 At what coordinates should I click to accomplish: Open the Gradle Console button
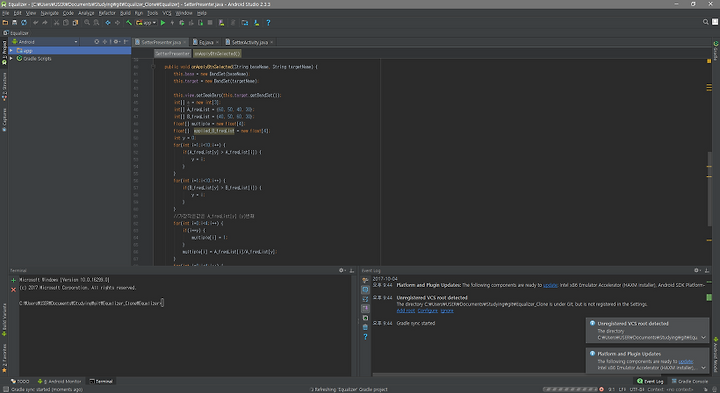(x=690, y=381)
